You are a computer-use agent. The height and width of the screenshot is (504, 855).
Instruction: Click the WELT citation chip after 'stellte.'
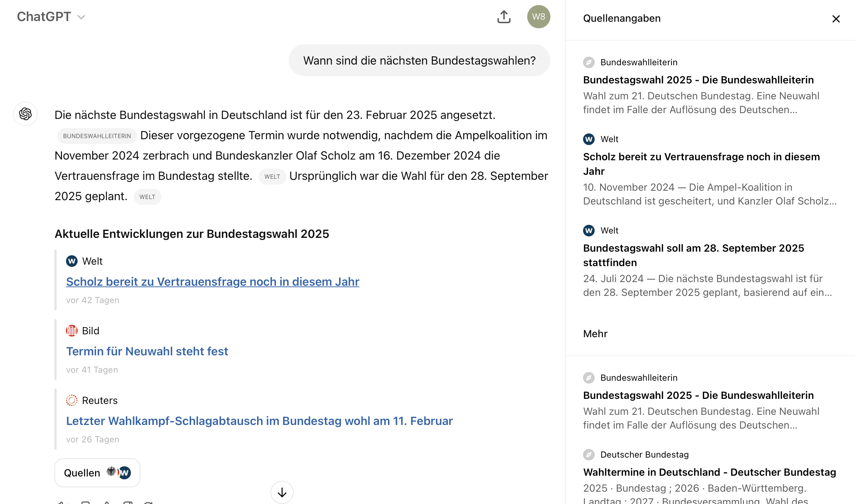(x=272, y=177)
